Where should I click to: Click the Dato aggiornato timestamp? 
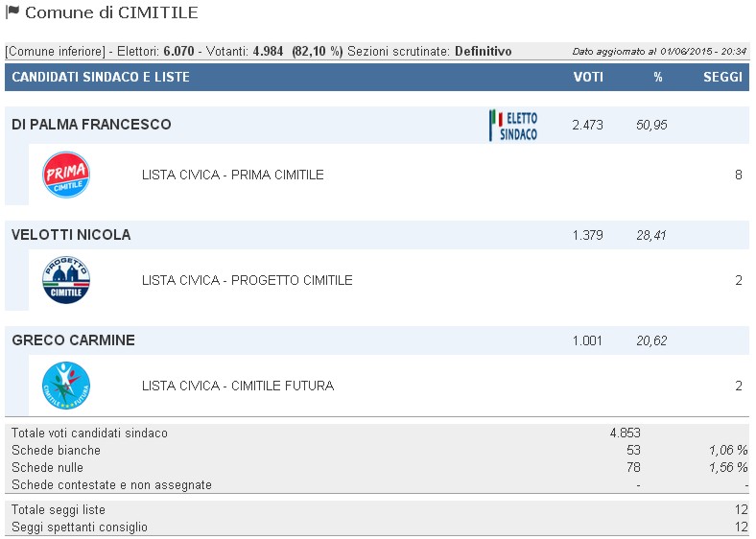659,52
